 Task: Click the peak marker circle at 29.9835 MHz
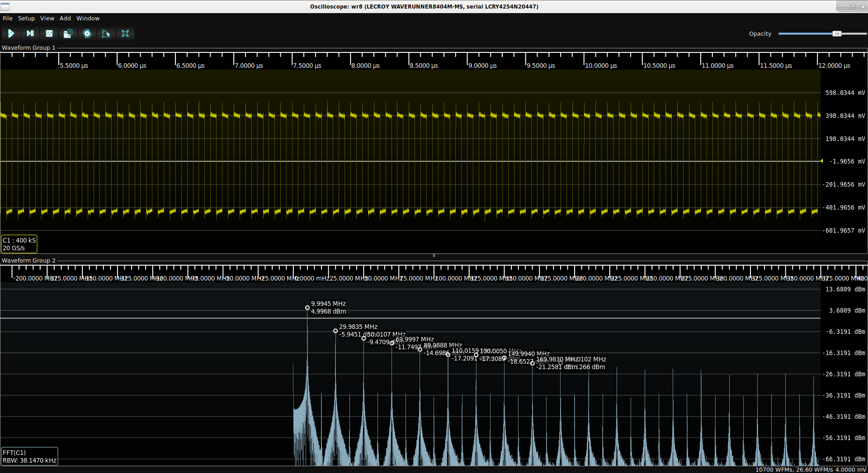[335, 331]
